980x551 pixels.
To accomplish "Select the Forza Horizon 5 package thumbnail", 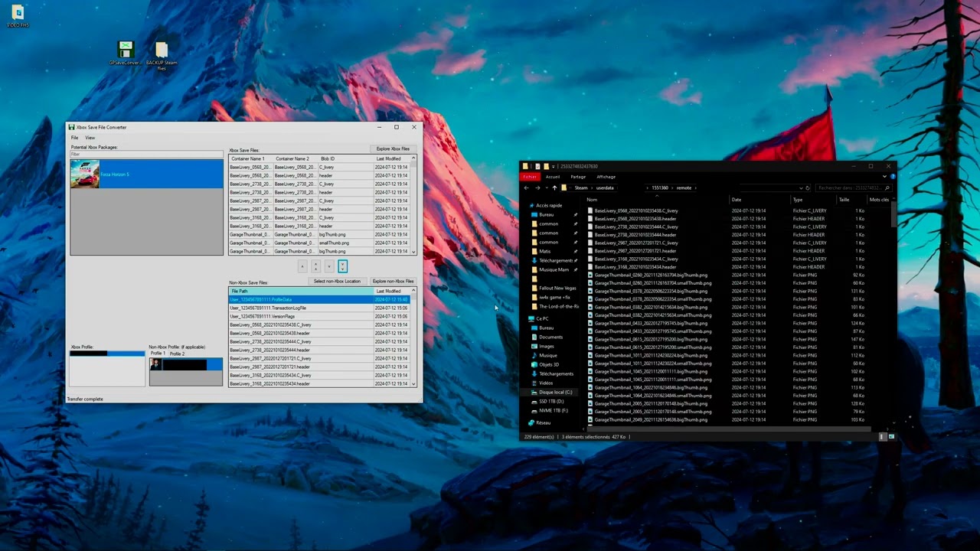I will (85, 174).
